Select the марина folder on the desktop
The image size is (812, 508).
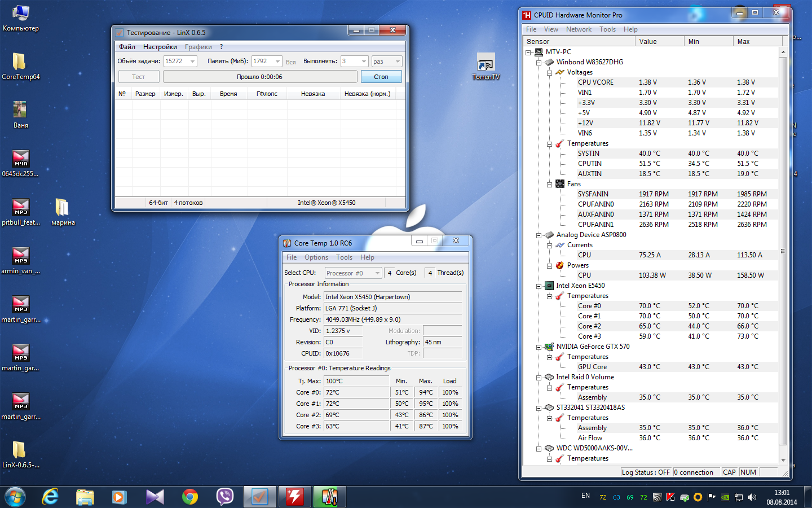click(x=63, y=212)
